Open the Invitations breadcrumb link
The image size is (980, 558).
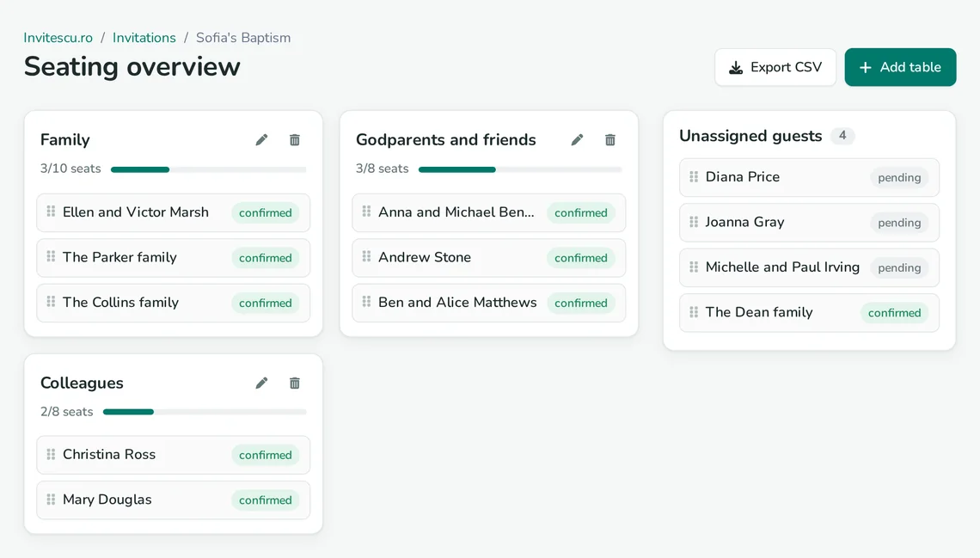(144, 38)
